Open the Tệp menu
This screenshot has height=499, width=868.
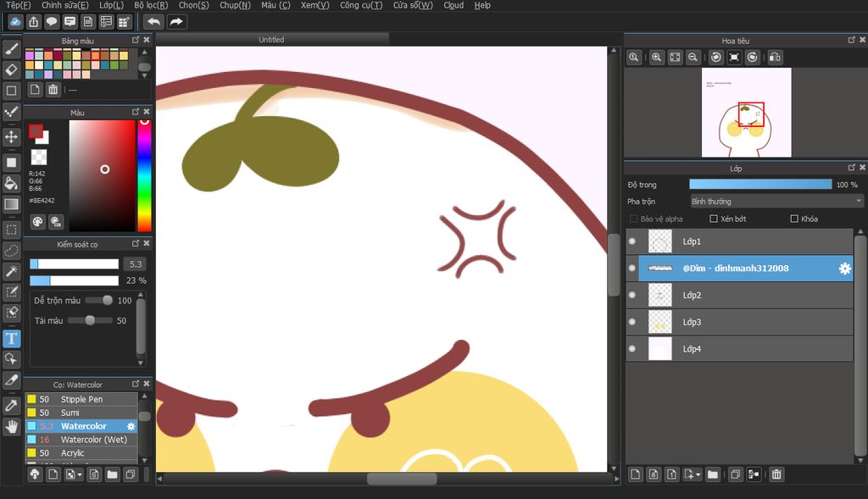(x=19, y=6)
